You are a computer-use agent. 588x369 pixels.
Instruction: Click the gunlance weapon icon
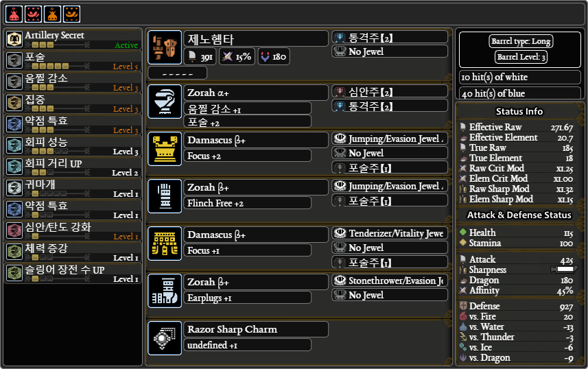tap(165, 47)
